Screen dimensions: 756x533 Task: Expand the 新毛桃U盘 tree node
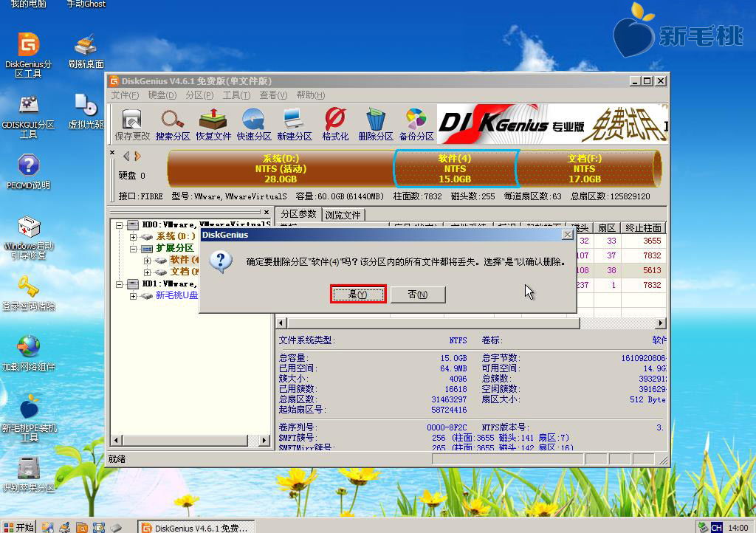click(x=133, y=296)
